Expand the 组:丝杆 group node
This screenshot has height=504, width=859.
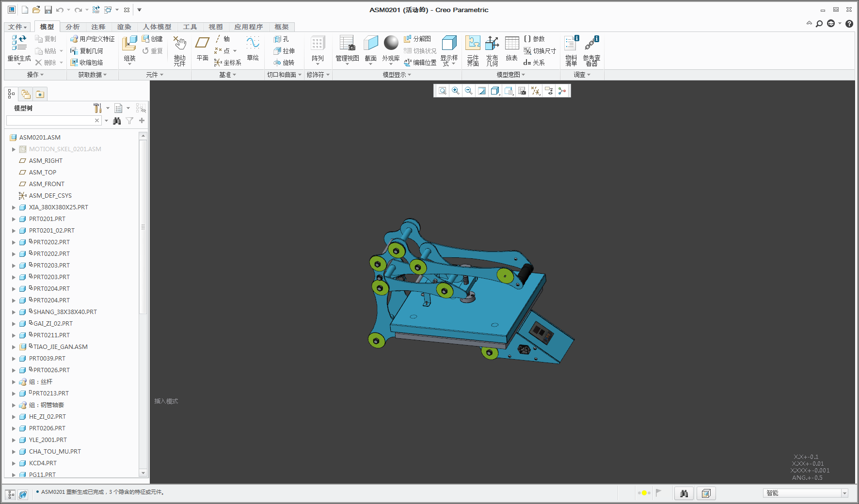pos(14,382)
